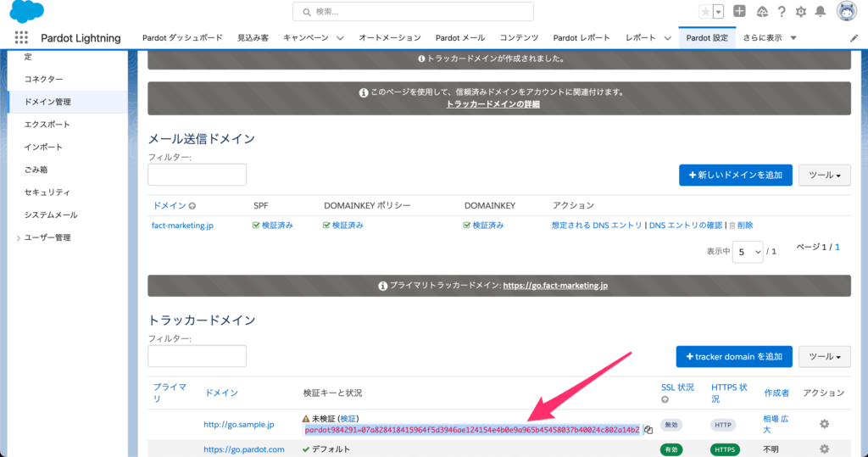Image resolution: width=868 pixels, height=457 pixels.
Task: Expand the さらに表示 menu
Action: click(770, 37)
